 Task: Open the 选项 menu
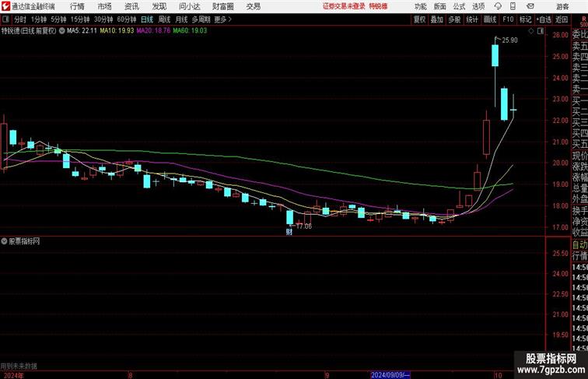[x=478, y=6]
